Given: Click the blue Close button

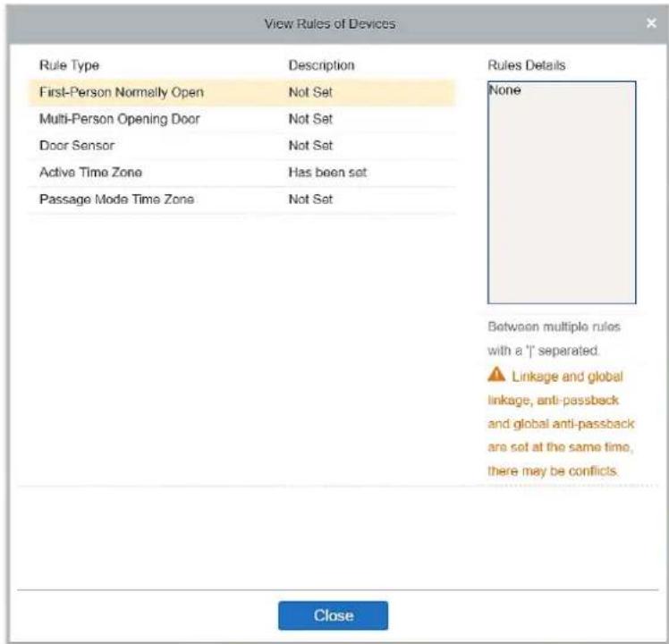Looking at the screenshot, I should (x=334, y=615).
